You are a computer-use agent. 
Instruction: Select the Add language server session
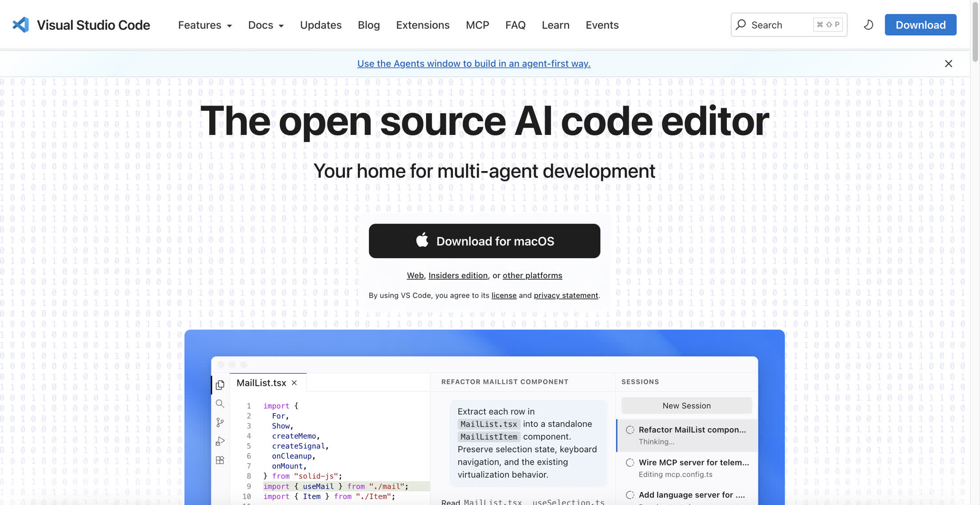tap(687, 496)
